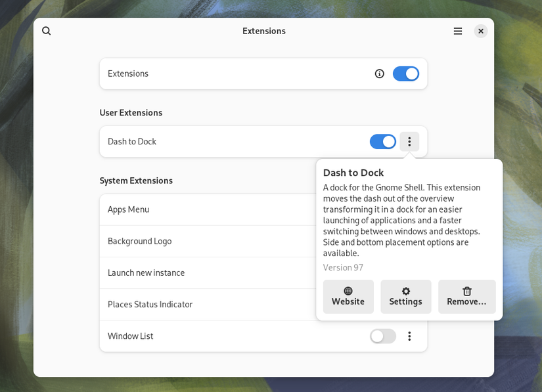Screen dimensions: 542x392
Task: Click the Version 97 label in the popover
Action: [343, 267]
